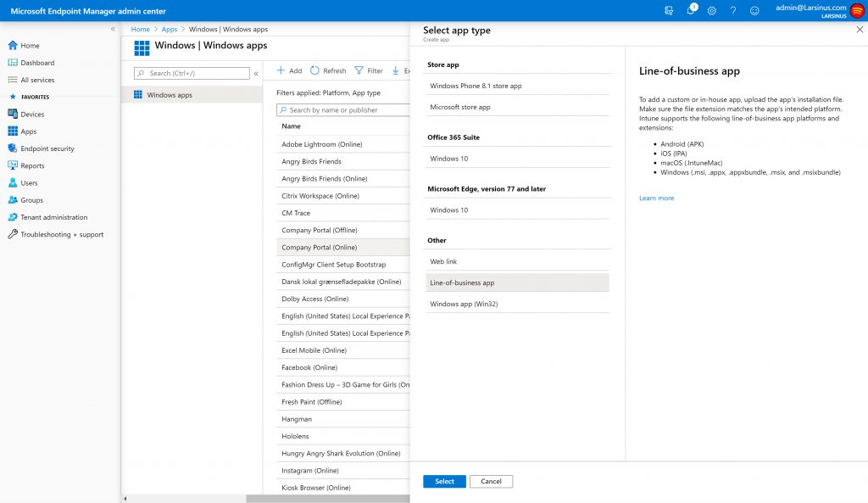Click the left arrow of horizontal scrollbar

[125, 499]
